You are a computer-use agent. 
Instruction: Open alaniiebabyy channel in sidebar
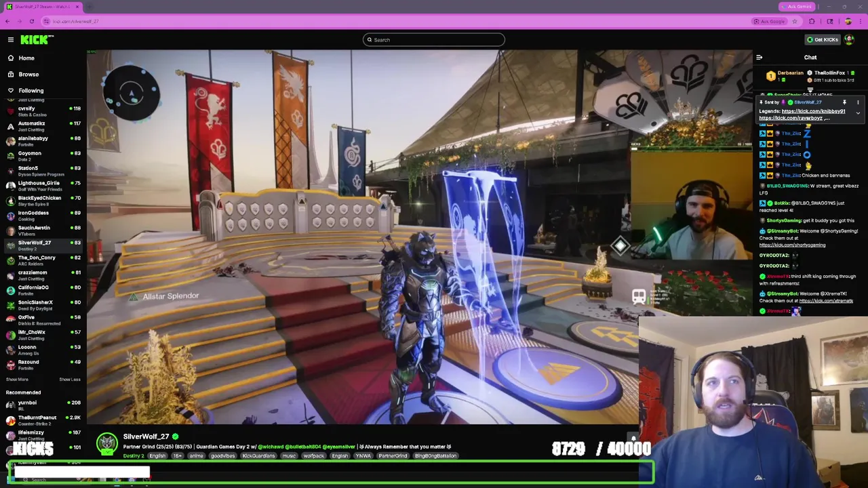coord(42,141)
